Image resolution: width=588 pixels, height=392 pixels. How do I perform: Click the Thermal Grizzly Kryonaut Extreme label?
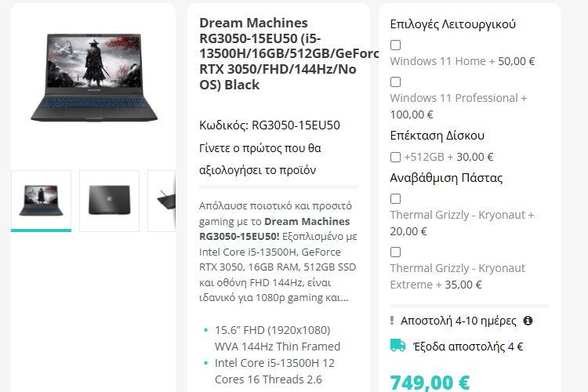tap(457, 276)
